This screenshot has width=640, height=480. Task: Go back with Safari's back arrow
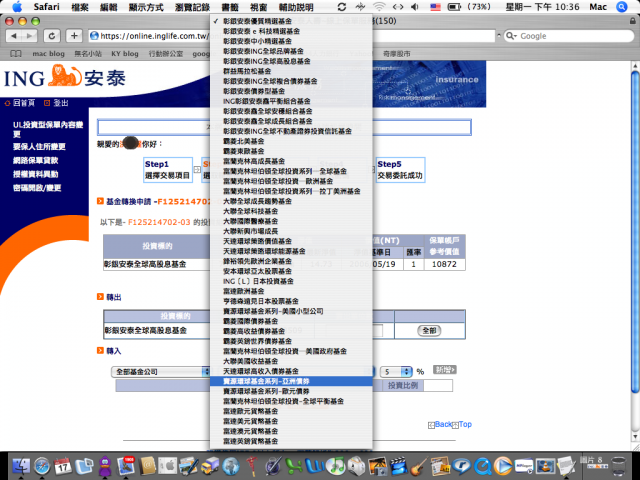coord(14,36)
